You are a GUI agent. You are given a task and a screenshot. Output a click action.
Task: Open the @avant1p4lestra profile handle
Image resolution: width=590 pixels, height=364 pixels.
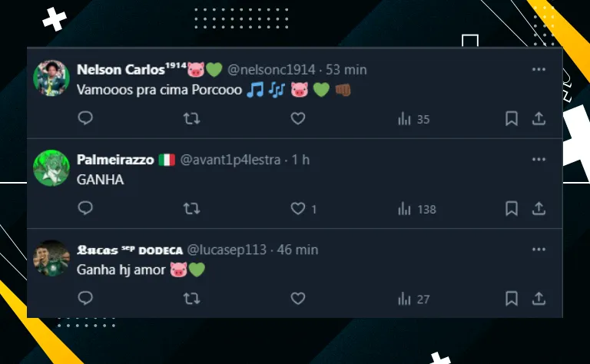click(x=230, y=160)
